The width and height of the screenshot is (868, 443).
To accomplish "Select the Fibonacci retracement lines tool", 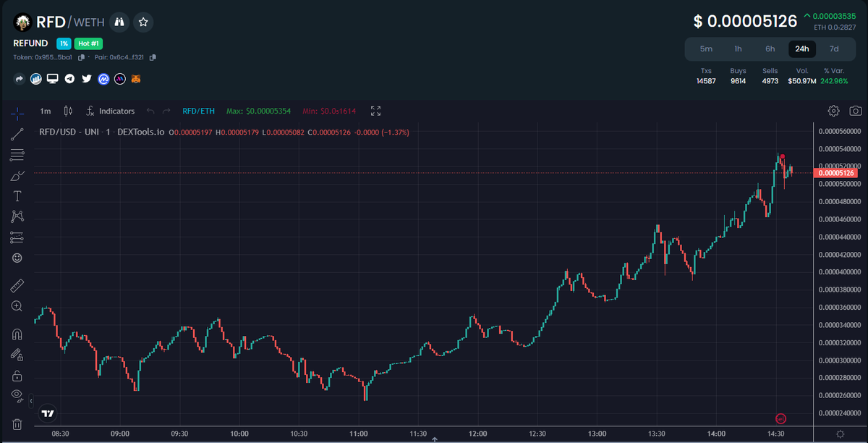I will (17, 155).
